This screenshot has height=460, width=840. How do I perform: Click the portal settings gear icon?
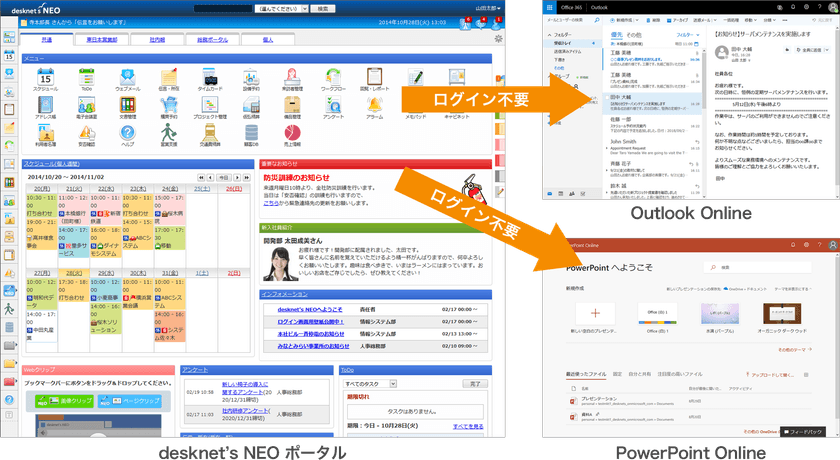coord(498,39)
